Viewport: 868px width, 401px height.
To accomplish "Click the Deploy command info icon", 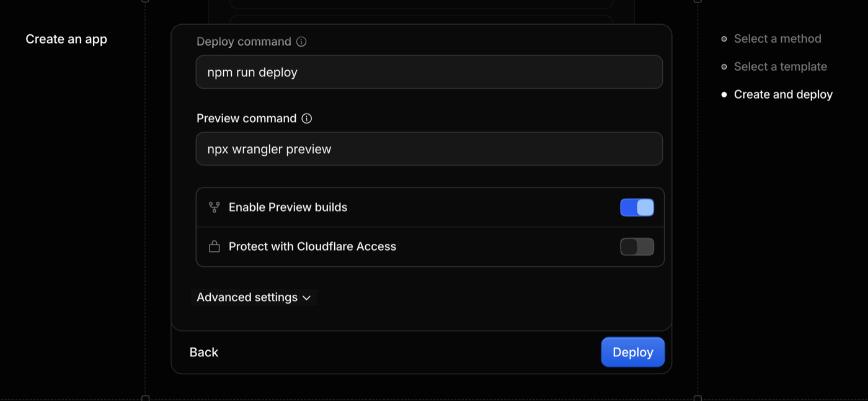I will pos(301,42).
